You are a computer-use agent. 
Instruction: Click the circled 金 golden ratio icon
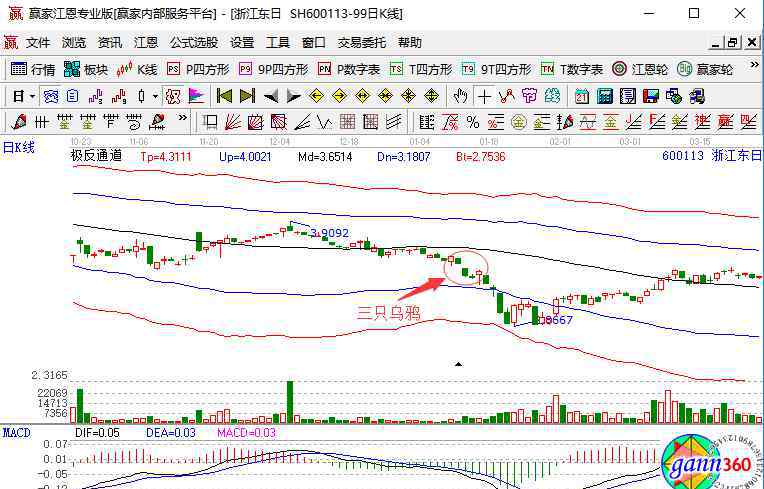pos(519,122)
